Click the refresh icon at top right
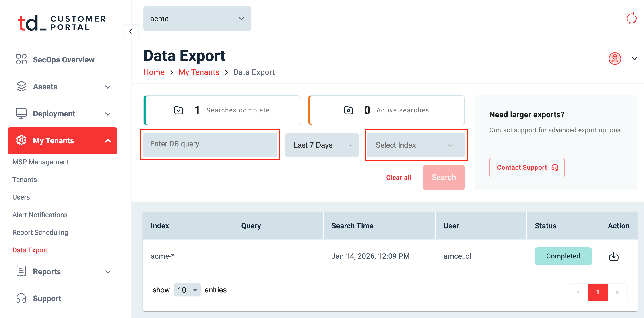 point(631,19)
